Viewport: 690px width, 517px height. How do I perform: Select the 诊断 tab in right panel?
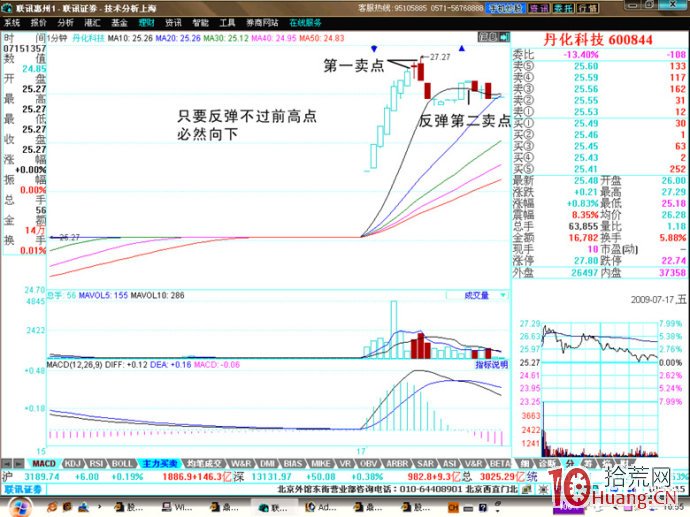tap(547, 463)
